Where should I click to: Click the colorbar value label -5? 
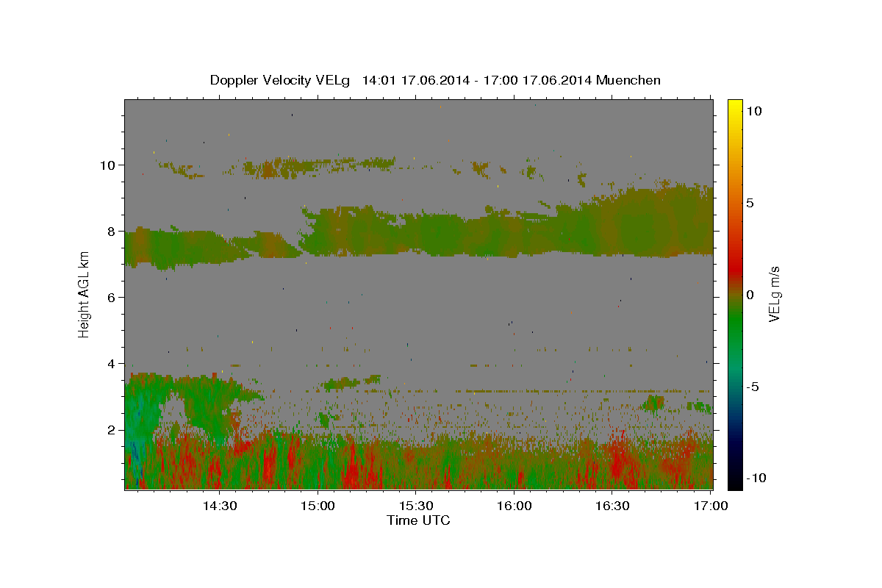[x=753, y=387]
